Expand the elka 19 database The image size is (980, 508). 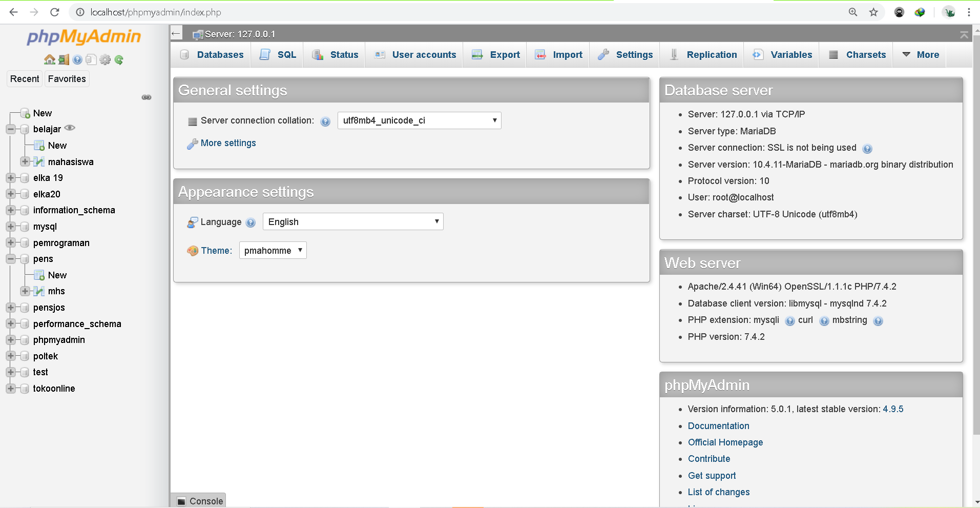point(11,178)
